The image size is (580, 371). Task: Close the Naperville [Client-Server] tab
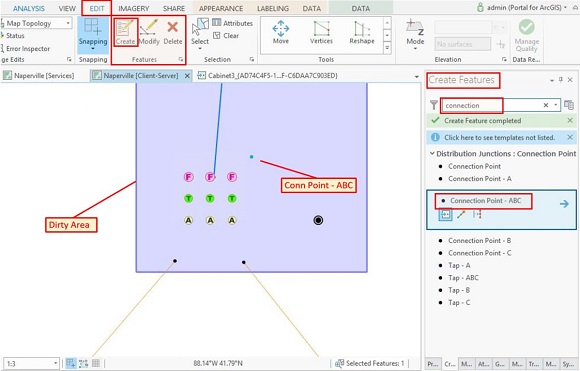(187, 76)
